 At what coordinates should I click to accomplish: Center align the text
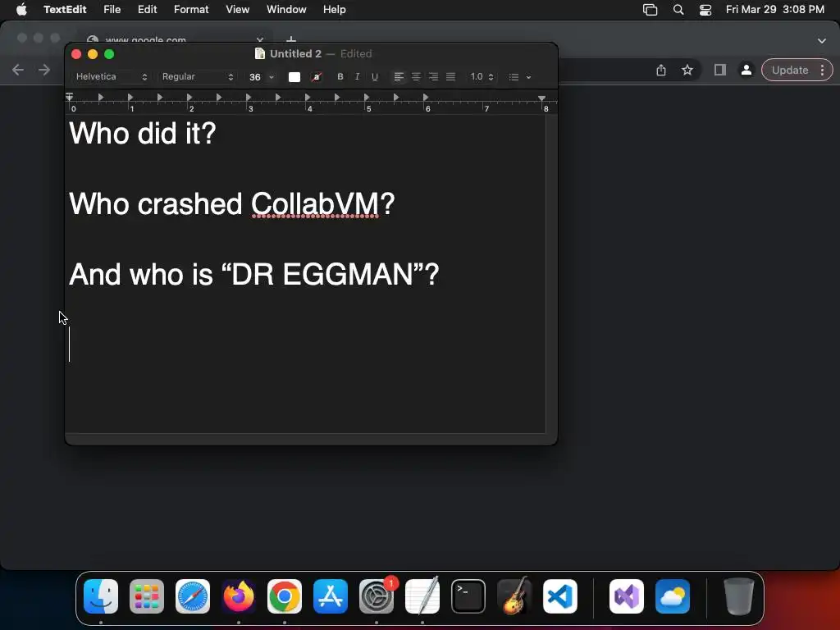(x=416, y=76)
